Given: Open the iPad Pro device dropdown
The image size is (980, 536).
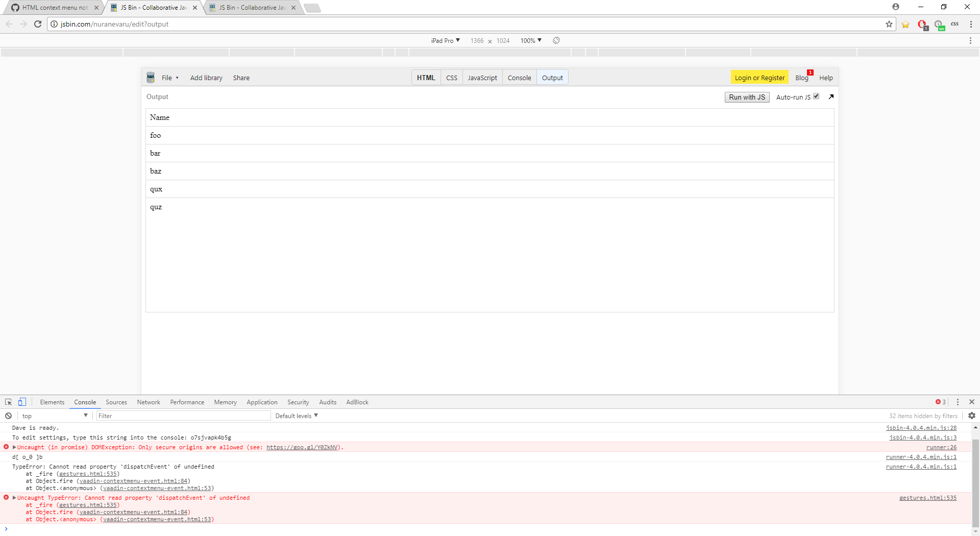Looking at the screenshot, I should pyautogui.click(x=446, y=40).
